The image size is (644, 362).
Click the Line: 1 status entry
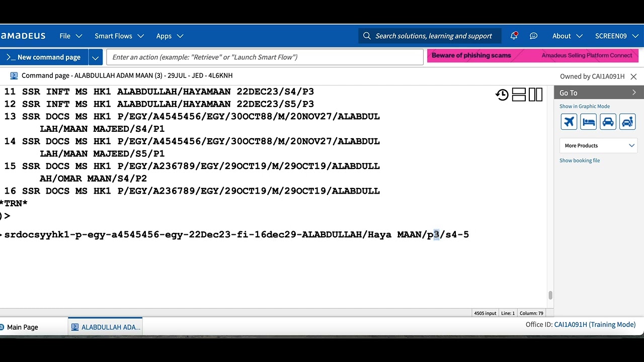click(508, 313)
